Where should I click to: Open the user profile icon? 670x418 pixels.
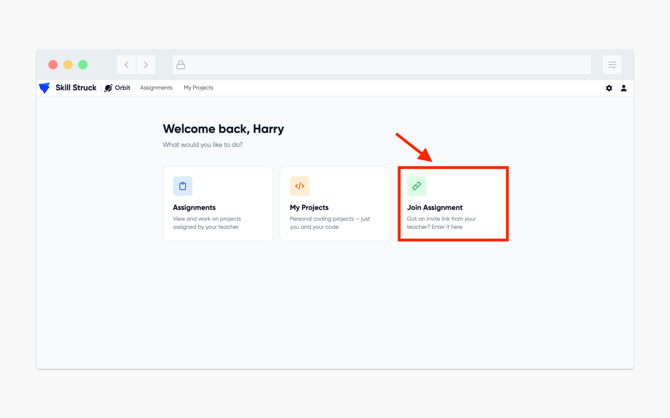(x=623, y=88)
